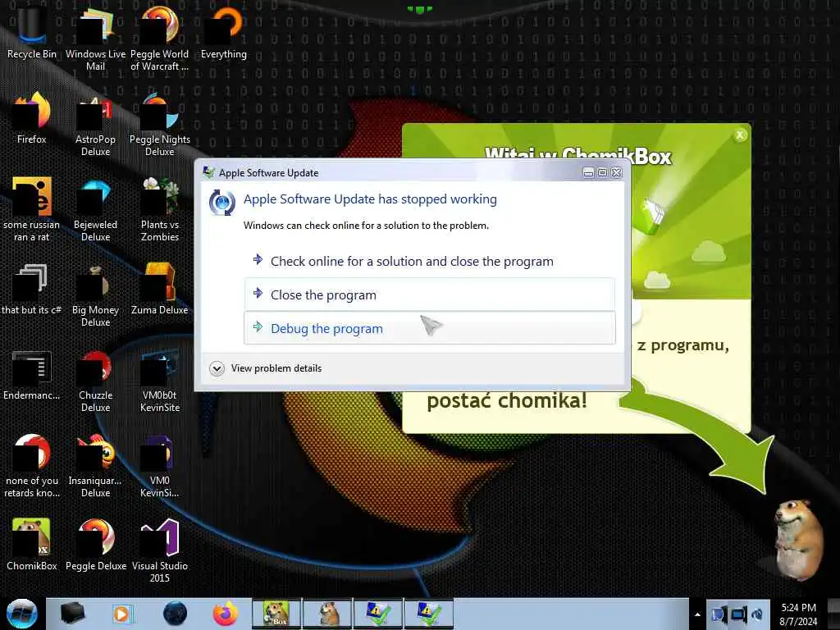Select 'some russian ran a rat' icon
Image resolution: width=840 pixels, height=630 pixels.
pos(31,209)
